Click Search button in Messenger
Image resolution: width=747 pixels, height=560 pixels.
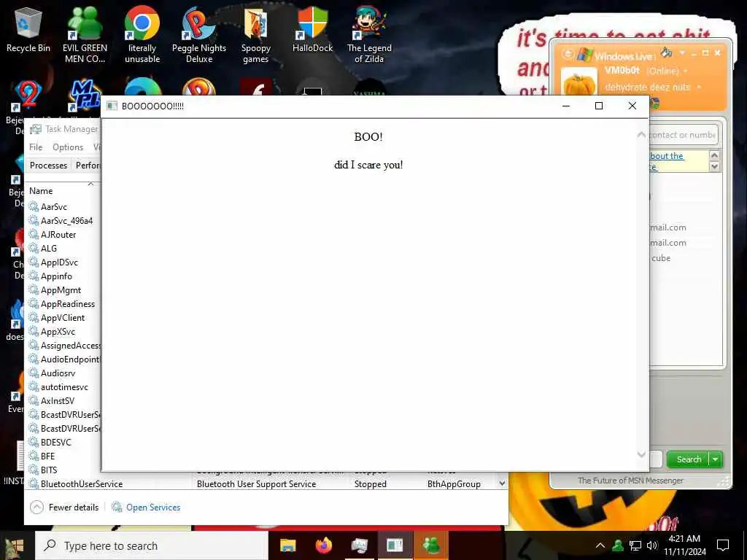(689, 459)
